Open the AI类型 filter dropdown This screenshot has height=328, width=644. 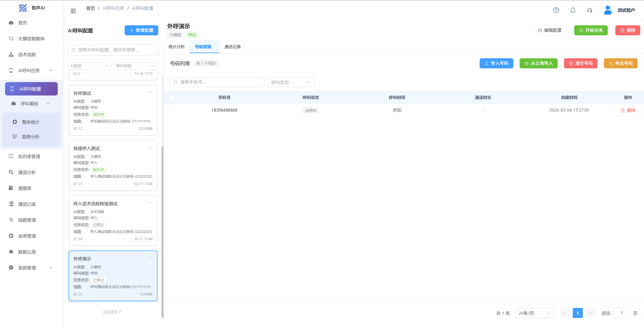tap(90, 66)
